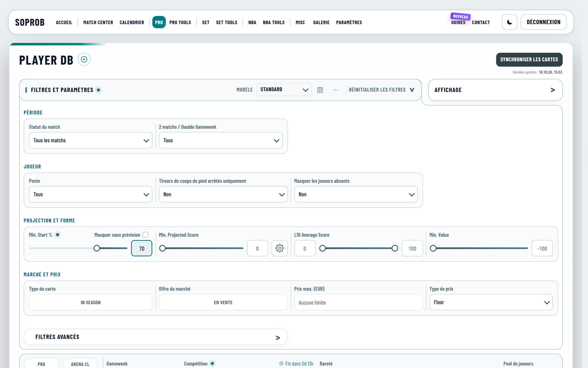Image resolution: width=588 pixels, height=368 pixels.
Task: Collapse filters using the V chevron
Action: tap(412, 90)
